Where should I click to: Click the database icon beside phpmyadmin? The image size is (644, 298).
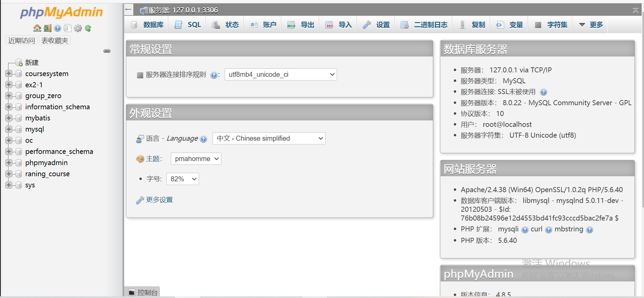(19, 163)
